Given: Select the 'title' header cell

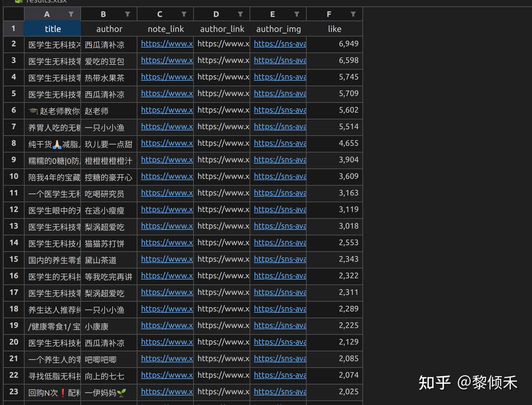Looking at the screenshot, I should coord(52,29).
